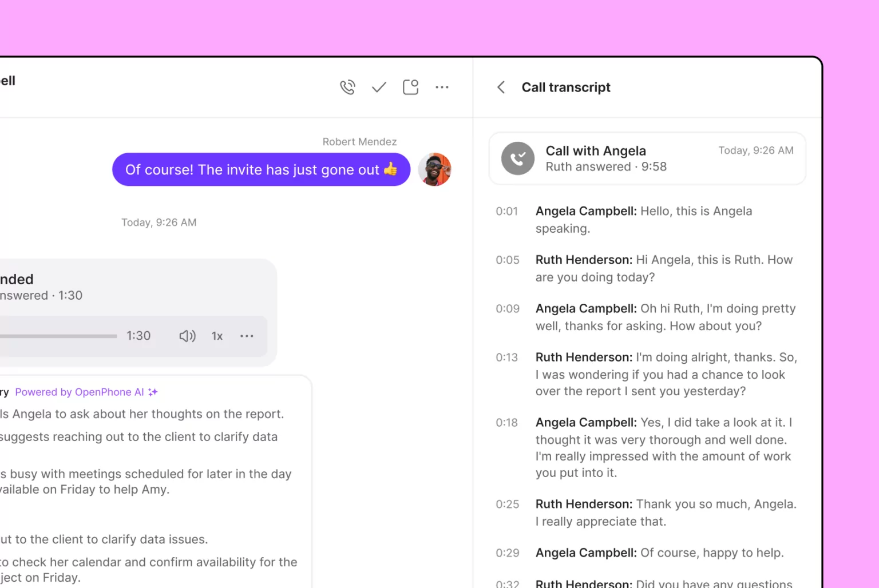Click the speaker icon on the recording player
The height and width of the screenshot is (588, 879).
187,336
